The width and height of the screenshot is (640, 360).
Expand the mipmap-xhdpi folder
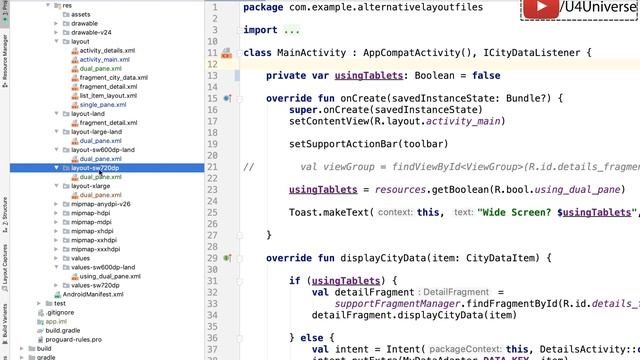(x=56, y=231)
